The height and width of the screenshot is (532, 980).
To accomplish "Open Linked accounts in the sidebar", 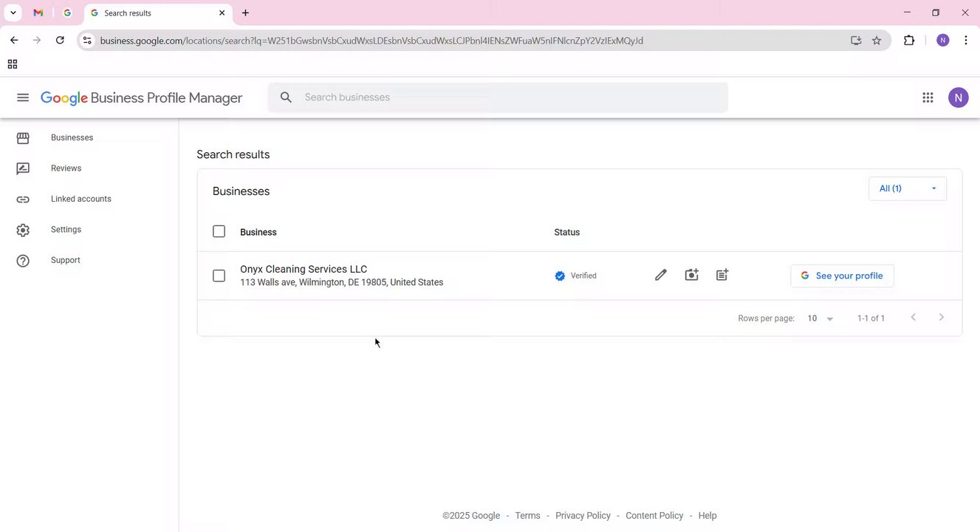I will point(81,199).
